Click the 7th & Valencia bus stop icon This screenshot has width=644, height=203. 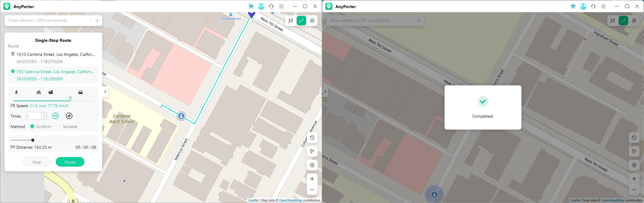pos(231,15)
